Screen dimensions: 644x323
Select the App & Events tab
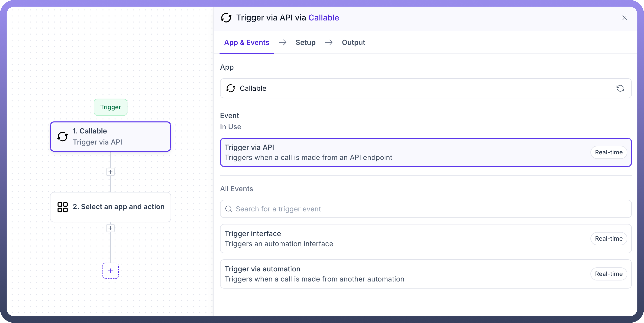click(x=246, y=43)
